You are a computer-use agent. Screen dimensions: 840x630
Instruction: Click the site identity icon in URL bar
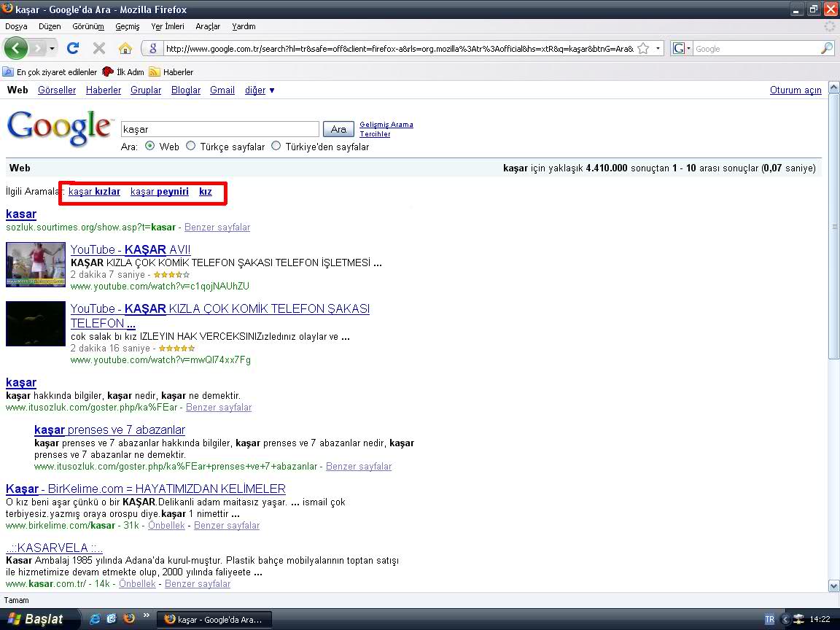[x=152, y=49]
